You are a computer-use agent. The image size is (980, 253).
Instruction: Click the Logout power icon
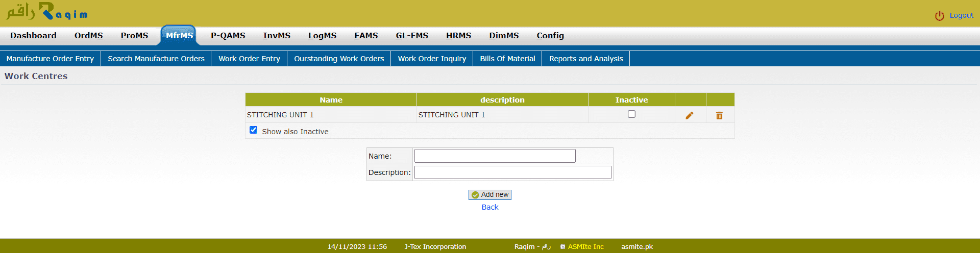(939, 16)
